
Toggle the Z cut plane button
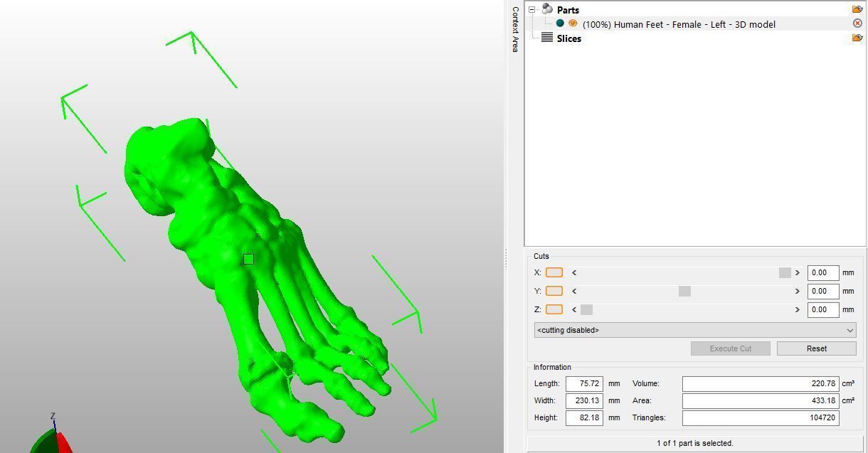click(x=554, y=309)
